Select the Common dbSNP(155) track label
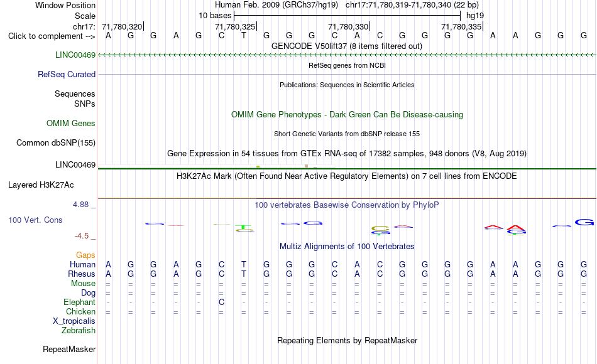Screen dimensions: 597x364 point(56,142)
